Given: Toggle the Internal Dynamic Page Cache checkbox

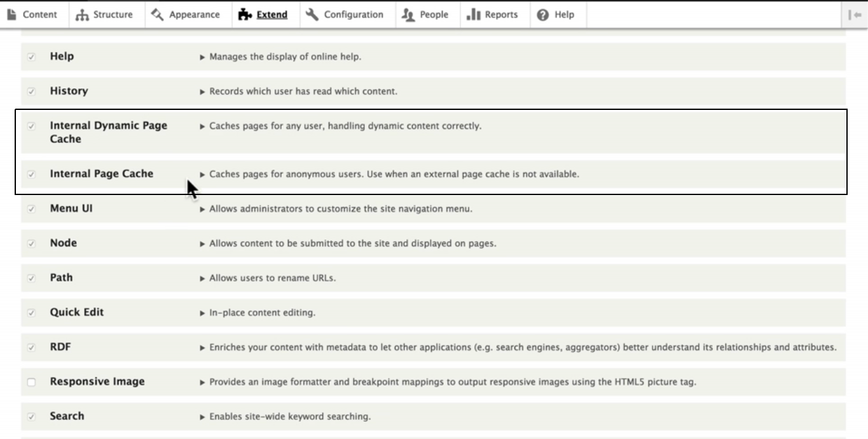Looking at the screenshot, I should pos(32,126).
